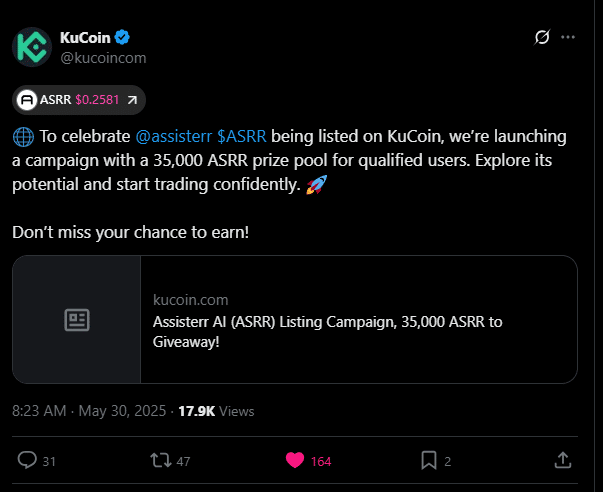603x492 pixels.
Task: Click the KuCoin display name
Action: [x=85, y=38]
